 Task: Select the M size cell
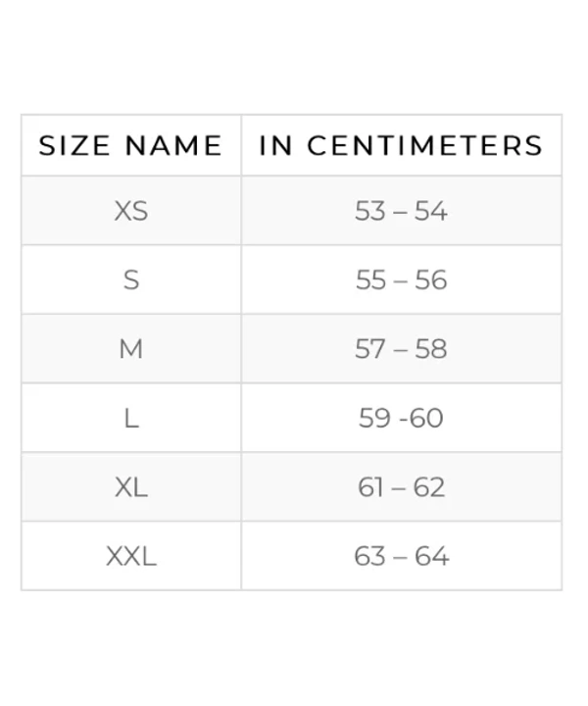[131, 349]
